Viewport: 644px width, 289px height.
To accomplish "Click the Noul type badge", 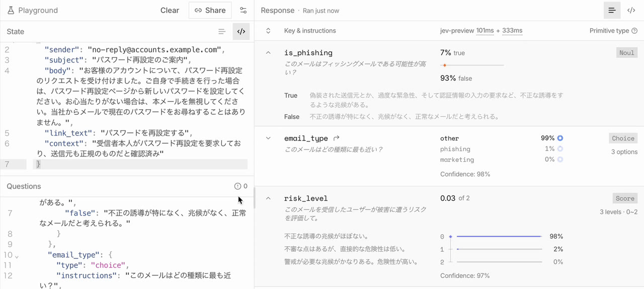I will [x=627, y=52].
